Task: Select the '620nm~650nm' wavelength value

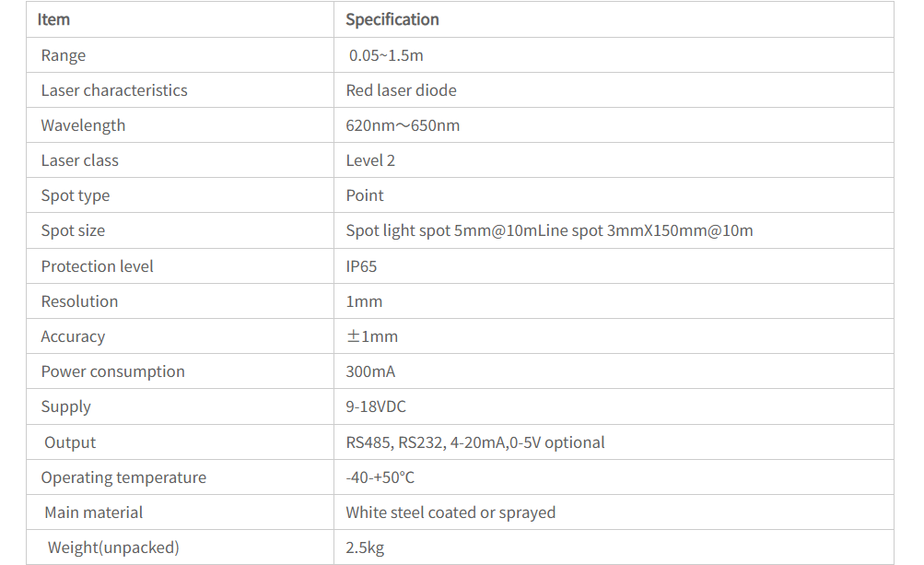Action: click(x=403, y=125)
